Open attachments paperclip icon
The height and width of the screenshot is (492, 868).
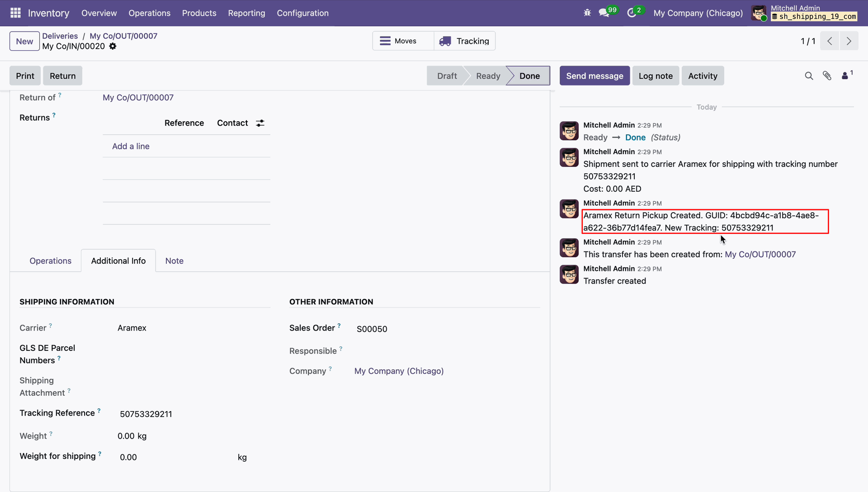coord(827,76)
